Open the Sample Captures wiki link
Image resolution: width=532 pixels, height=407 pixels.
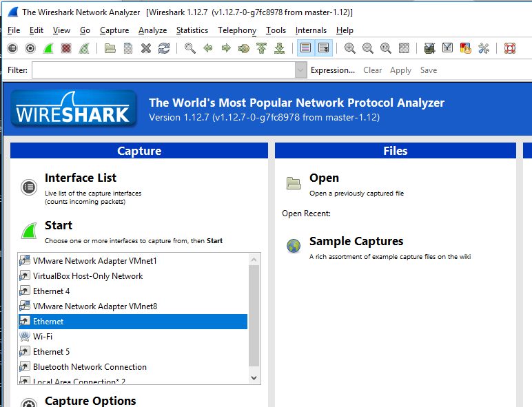coord(356,241)
